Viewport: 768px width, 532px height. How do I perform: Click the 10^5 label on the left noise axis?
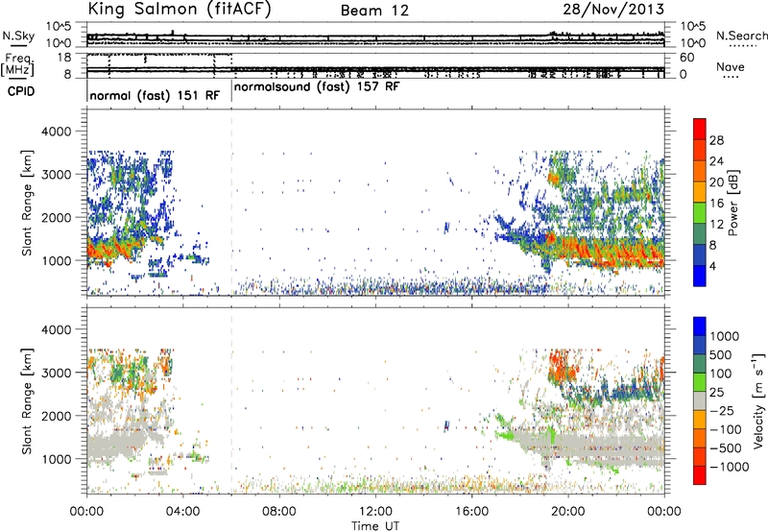coord(59,27)
